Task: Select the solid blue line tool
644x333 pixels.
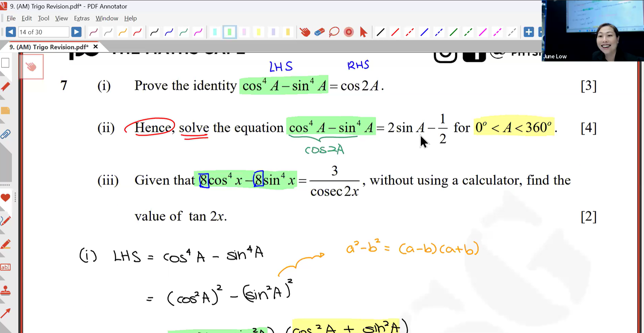Action: pyautogui.click(x=424, y=32)
